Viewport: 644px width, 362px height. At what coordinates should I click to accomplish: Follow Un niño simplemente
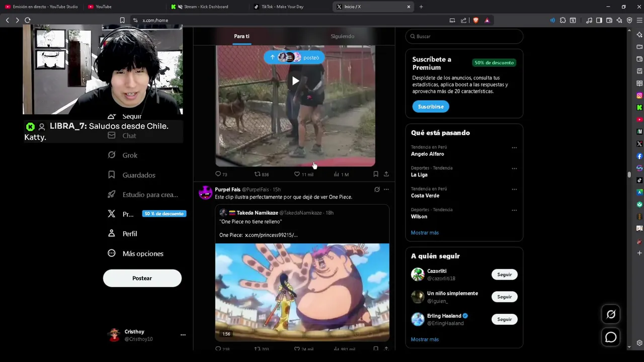tap(504, 297)
